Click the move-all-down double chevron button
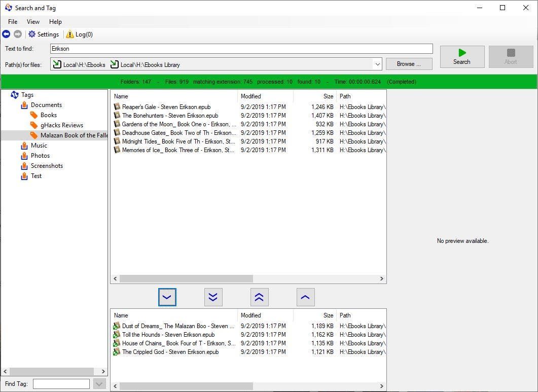This screenshot has height=392, width=538. click(213, 297)
